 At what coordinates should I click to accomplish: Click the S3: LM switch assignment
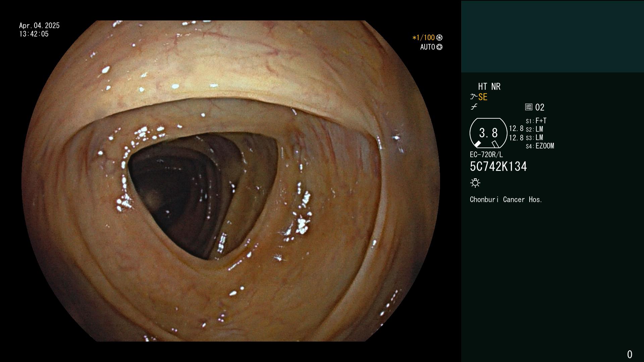534,137
